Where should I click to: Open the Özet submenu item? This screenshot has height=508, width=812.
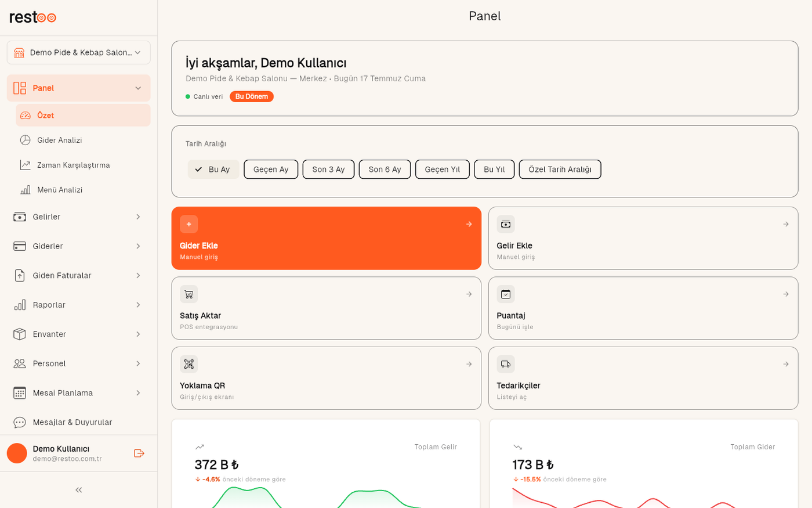pos(83,116)
